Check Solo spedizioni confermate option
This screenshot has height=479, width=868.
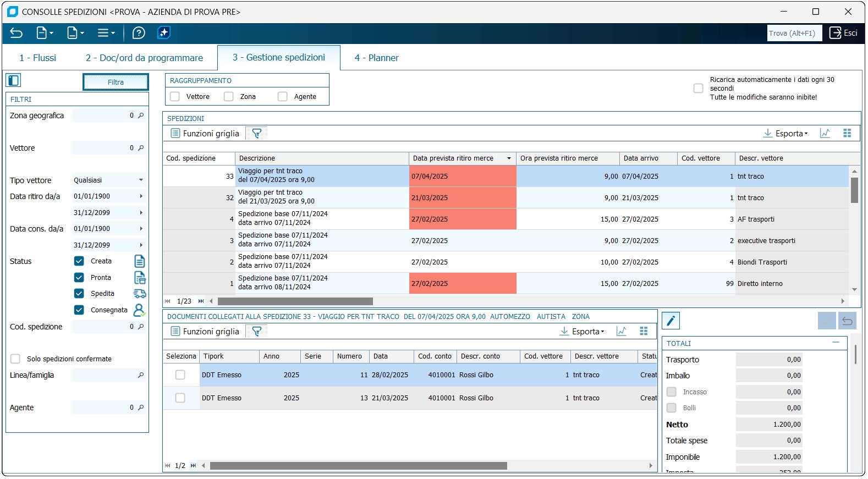tap(15, 359)
